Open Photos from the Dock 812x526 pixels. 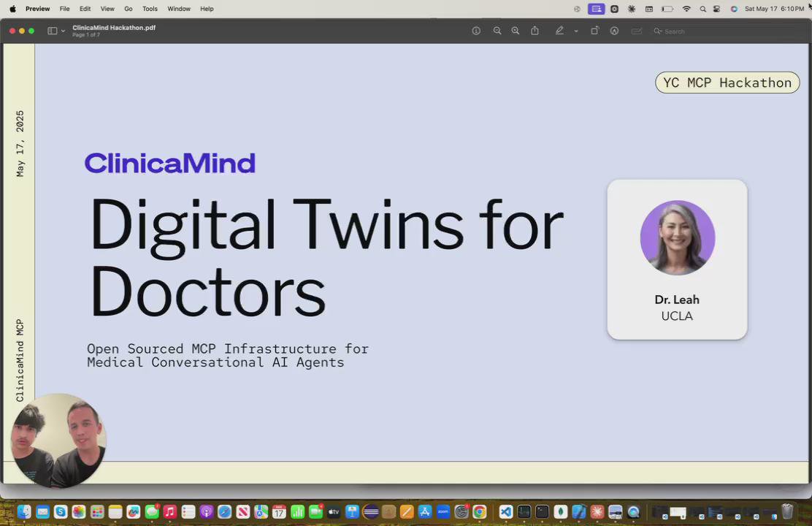[x=79, y=512]
